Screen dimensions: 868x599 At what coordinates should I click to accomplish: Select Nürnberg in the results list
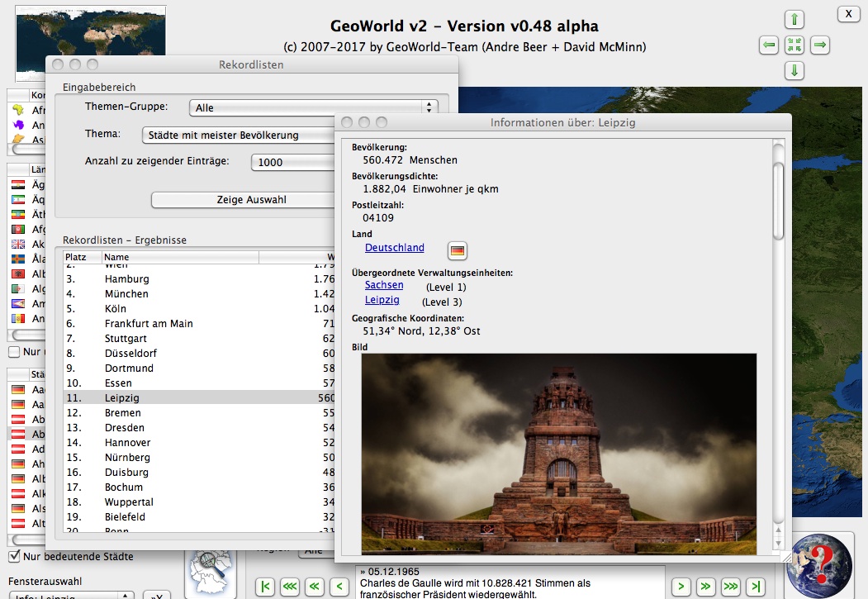199,457
